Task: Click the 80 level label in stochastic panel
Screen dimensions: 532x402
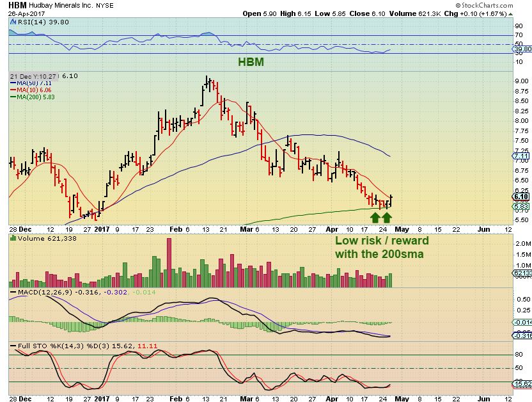Action: coord(519,355)
